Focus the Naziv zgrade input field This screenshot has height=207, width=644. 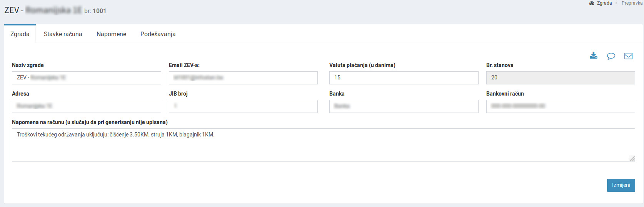pos(86,78)
